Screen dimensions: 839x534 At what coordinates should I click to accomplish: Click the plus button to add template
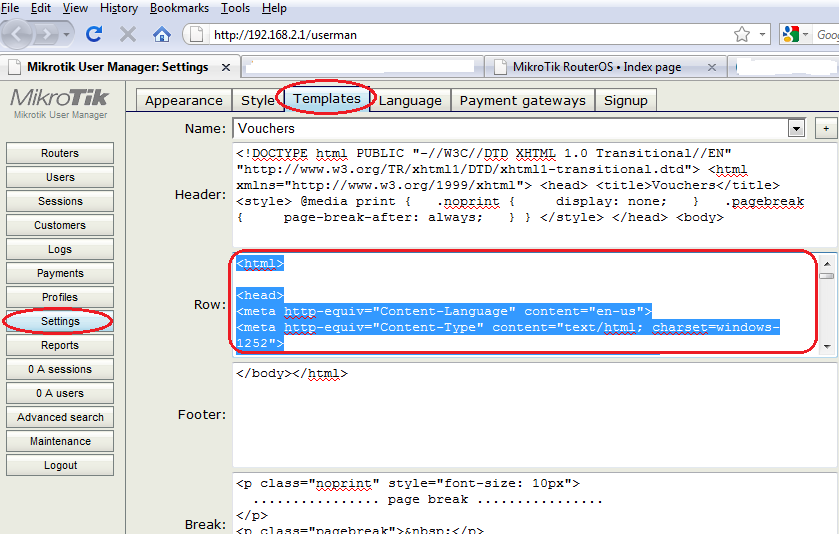[826, 129]
